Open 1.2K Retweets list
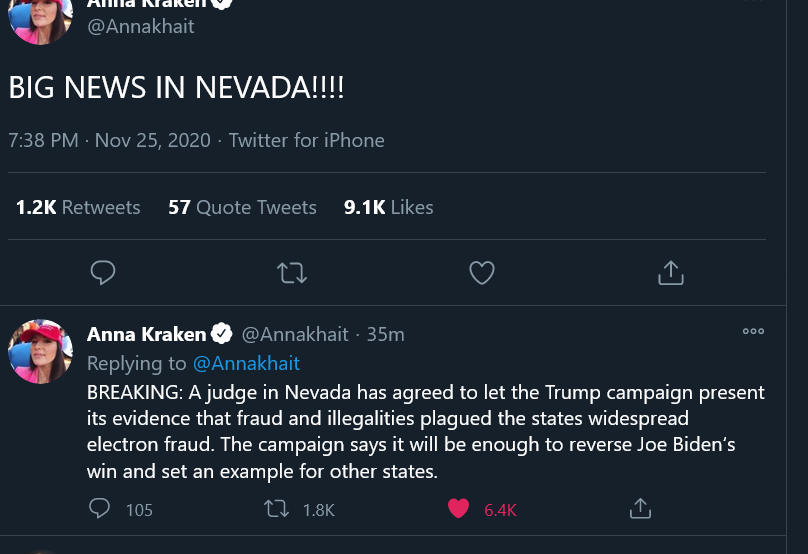 click(78, 207)
